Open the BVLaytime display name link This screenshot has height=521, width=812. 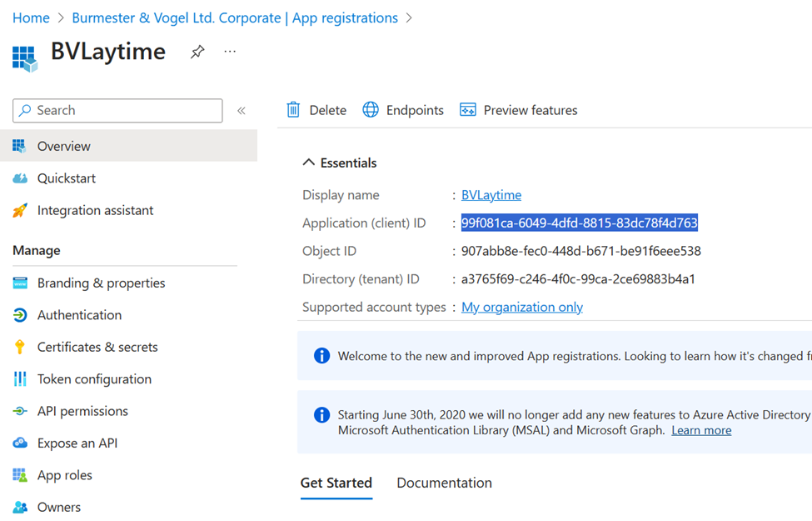(491, 195)
